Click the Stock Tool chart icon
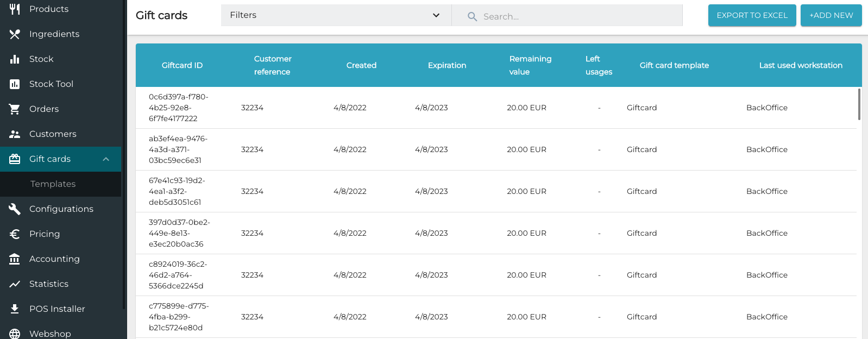Image resolution: width=868 pixels, height=339 pixels. pyautogui.click(x=15, y=84)
